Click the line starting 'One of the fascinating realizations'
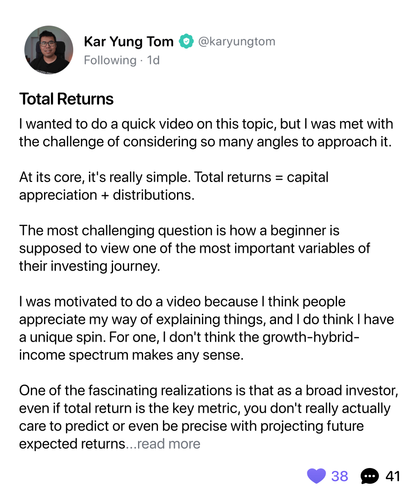Screen dimensions: 420x504 click(208, 391)
